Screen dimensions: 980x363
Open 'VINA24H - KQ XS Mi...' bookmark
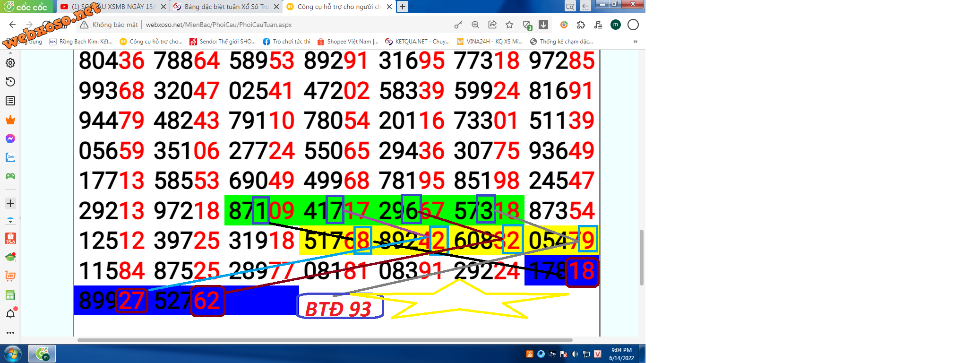click(x=490, y=42)
